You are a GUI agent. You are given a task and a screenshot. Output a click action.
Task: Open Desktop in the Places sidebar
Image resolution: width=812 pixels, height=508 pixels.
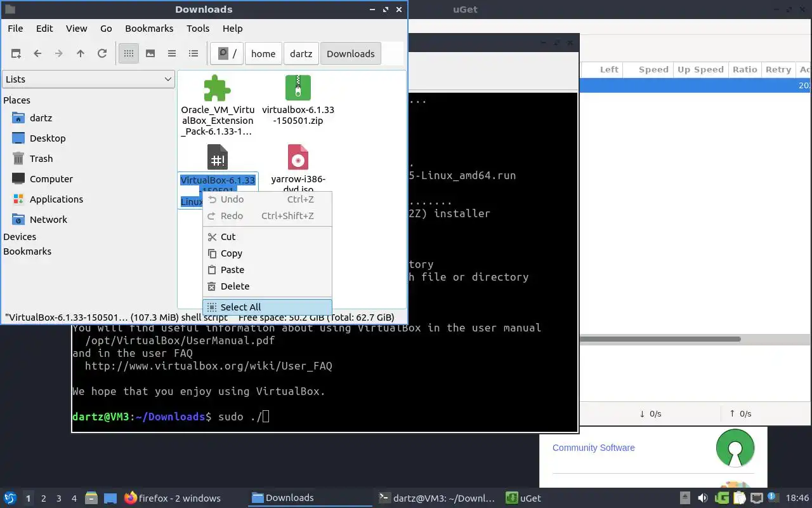[48, 138]
